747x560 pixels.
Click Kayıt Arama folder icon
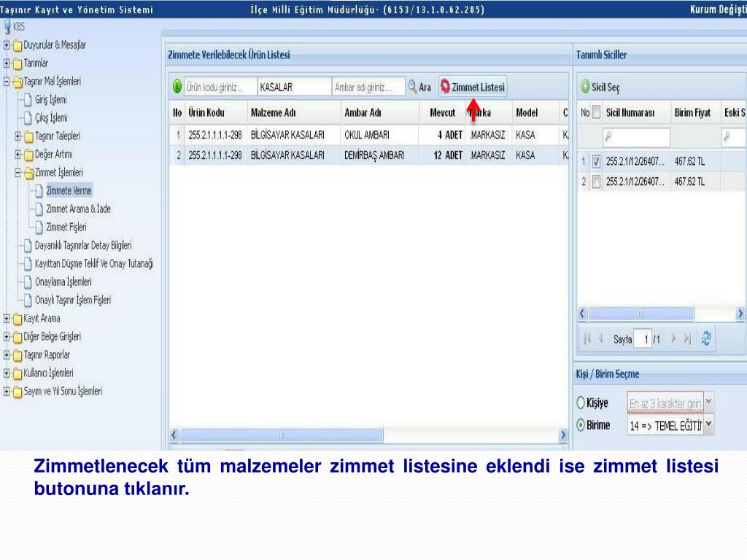point(18,319)
